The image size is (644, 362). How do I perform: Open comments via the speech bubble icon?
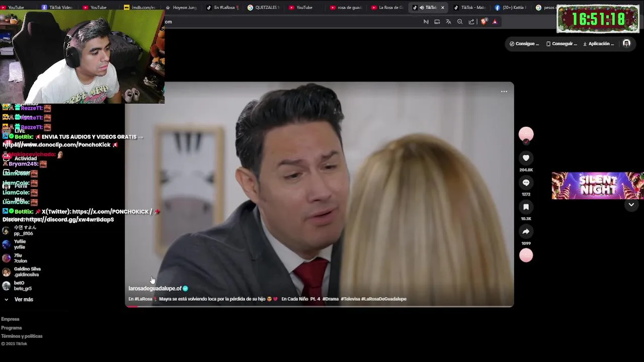(526, 183)
